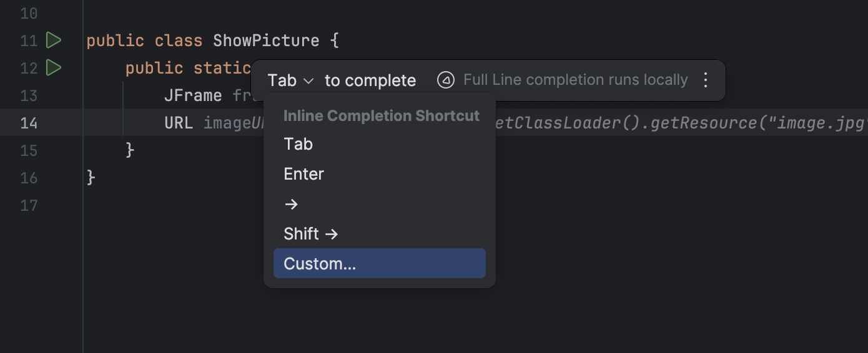868x353 pixels.
Task: Click line number 14 in the gutter
Action: (x=29, y=123)
